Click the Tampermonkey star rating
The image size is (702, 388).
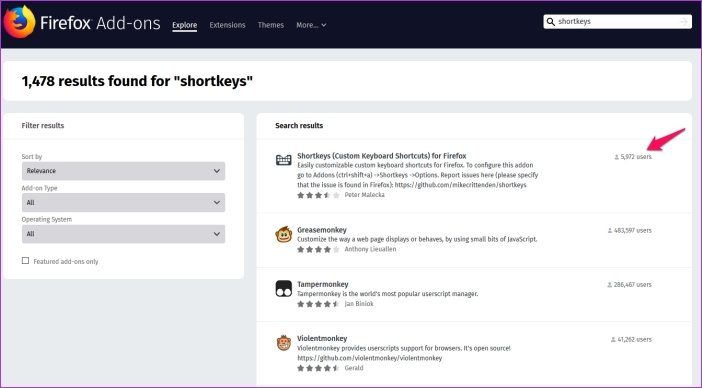318,304
